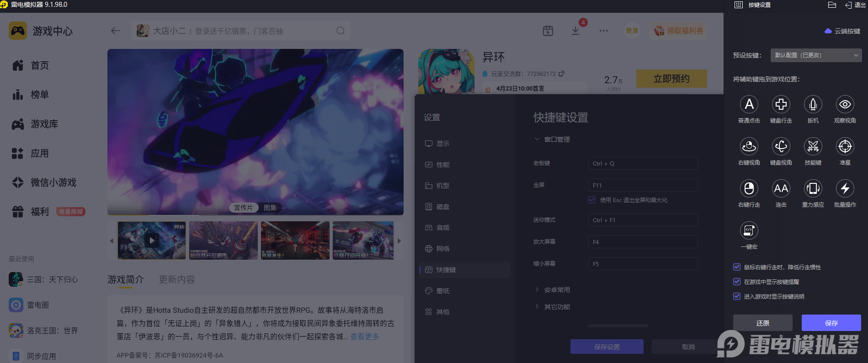Screen dimensions: 868x363
Task: Select the 键盘行走 D-pad key icon
Action: click(781, 104)
